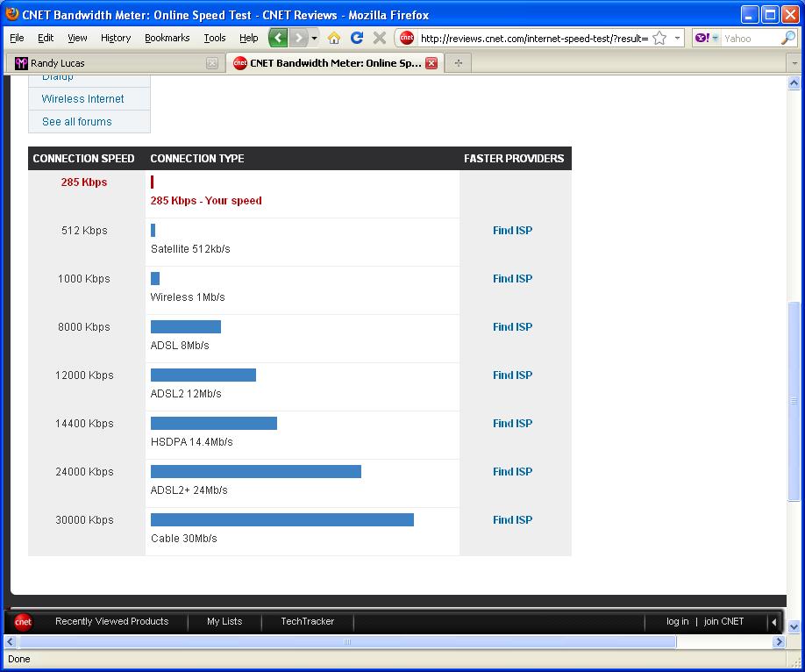Click Find ISP link for Satellite 512kb/s

click(512, 231)
